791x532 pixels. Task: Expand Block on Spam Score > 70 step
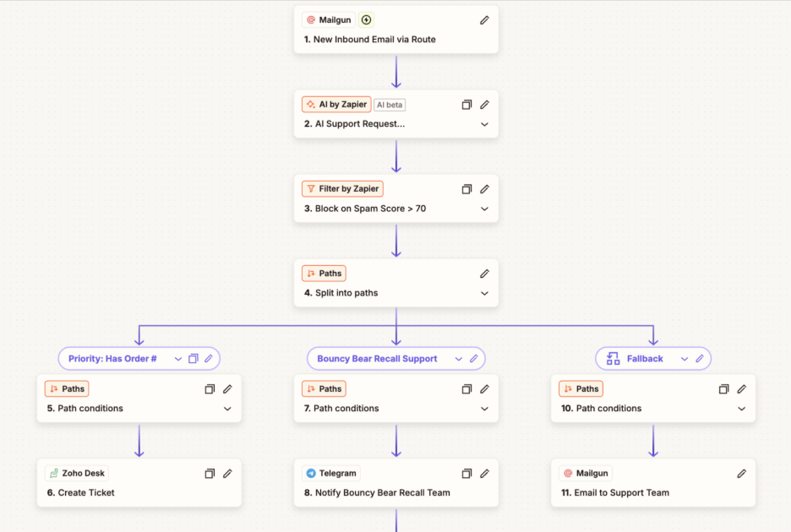click(x=484, y=209)
